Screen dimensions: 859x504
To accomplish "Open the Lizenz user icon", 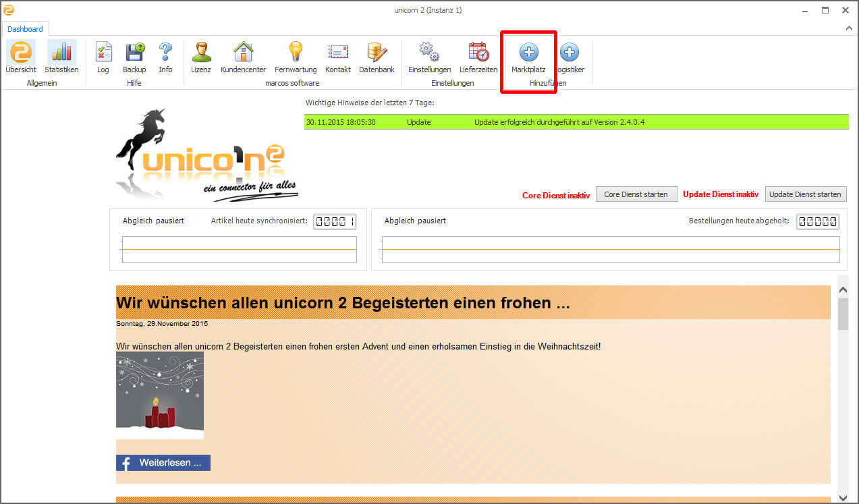I will pyautogui.click(x=201, y=53).
